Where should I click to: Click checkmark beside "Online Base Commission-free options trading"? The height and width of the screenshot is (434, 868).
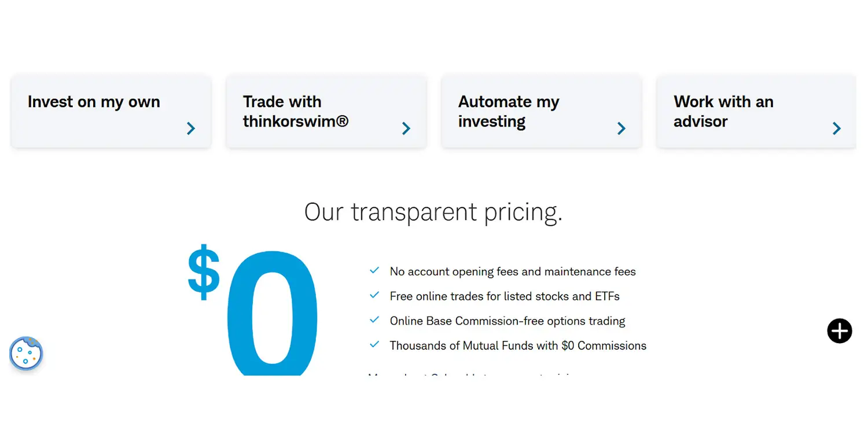tap(374, 319)
